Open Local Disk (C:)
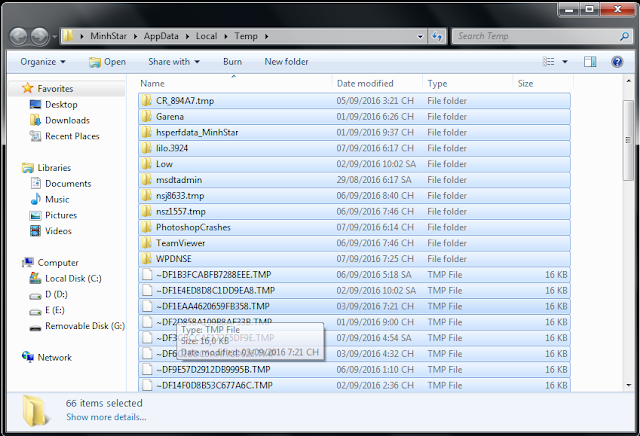This screenshot has height=436, width=640. pyautogui.click(x=73, y=278)
